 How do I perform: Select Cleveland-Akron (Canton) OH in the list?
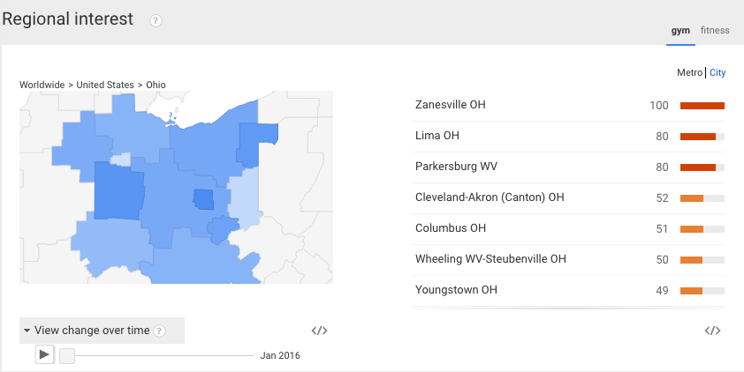[568, 198]
